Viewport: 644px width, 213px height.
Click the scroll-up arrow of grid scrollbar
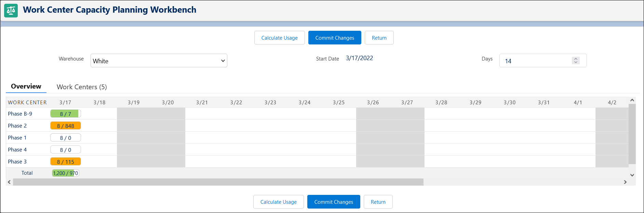632,100
